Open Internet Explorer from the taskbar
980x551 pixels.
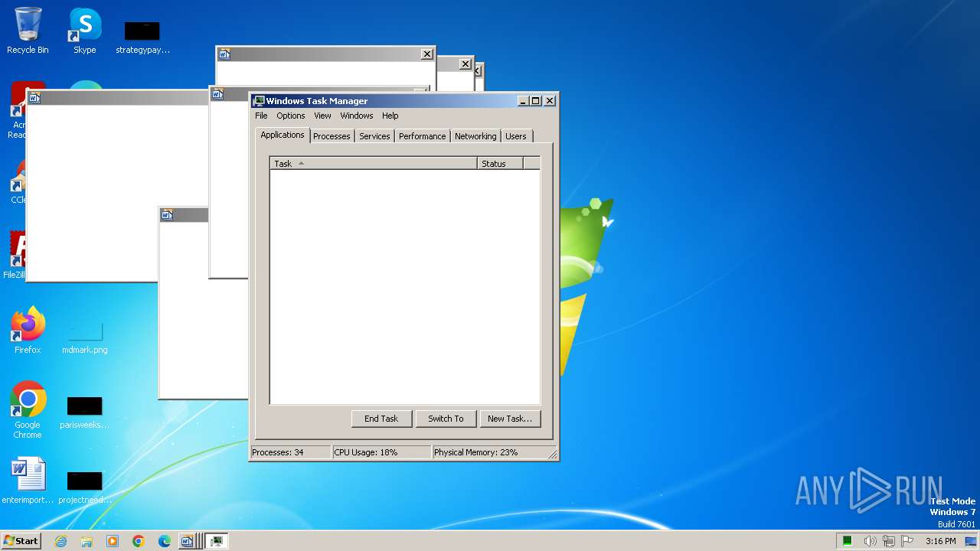60,541
